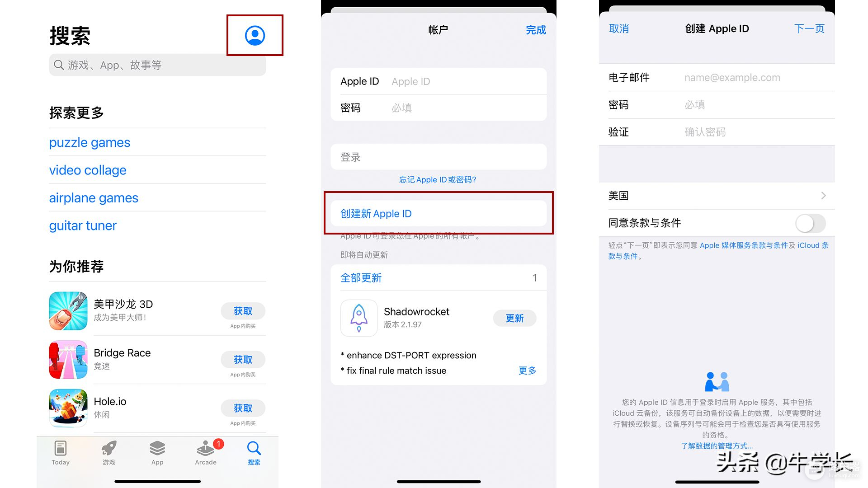Open Shadowrocket app icon
Image resolution: width=868 pixels, height=488 pixels.
click(359, 318)
